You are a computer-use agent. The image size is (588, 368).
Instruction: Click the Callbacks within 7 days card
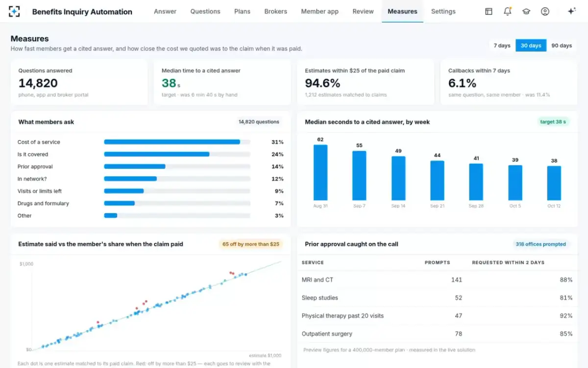(x=509, y=82)
